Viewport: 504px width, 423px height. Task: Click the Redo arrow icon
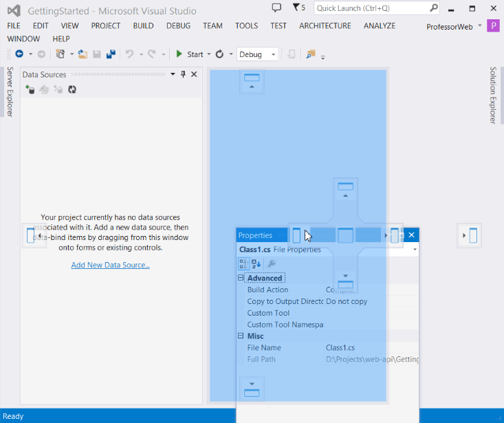click(x=152, y=54)
